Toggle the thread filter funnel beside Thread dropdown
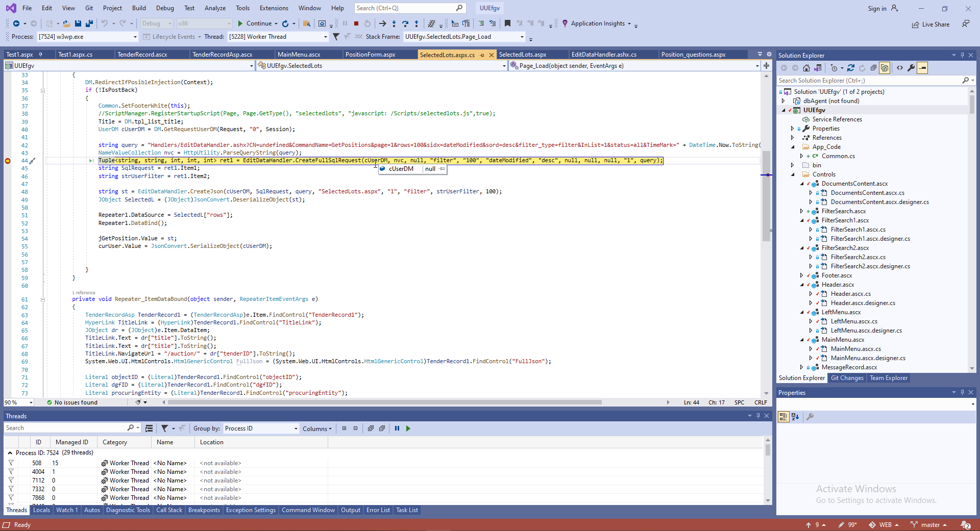This screenshot has width=980, height=531. [x=336, y=37]
